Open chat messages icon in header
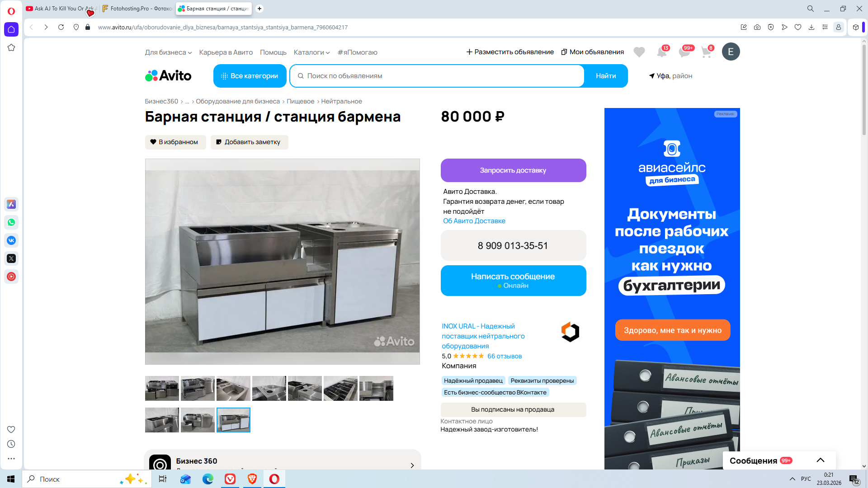The height and width of the screenshot is (488, 868). pyautogui.click(x=684, y=52)
